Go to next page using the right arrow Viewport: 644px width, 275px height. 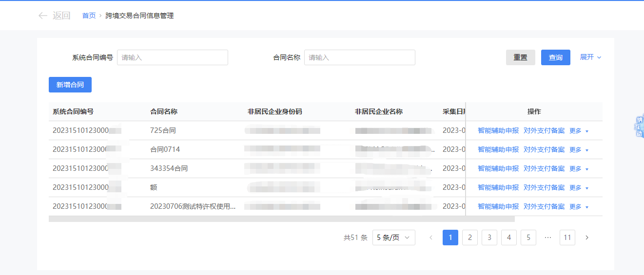point(586,238)
